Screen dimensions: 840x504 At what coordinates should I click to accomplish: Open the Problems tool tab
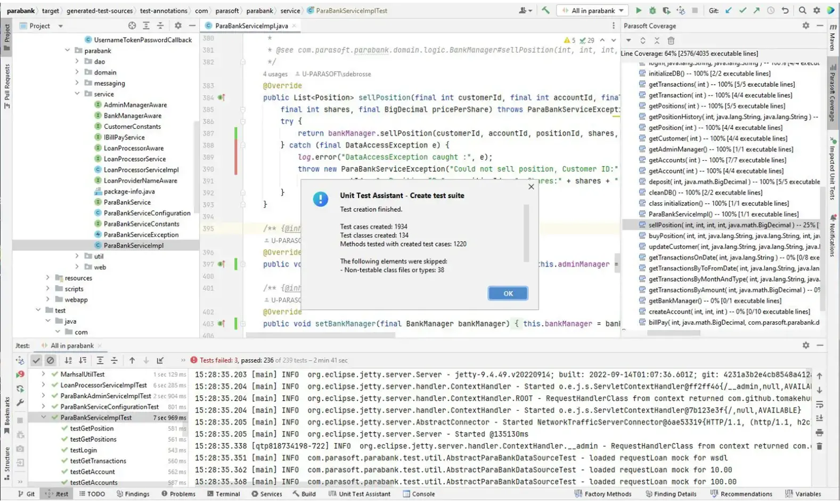click(178, 494)
